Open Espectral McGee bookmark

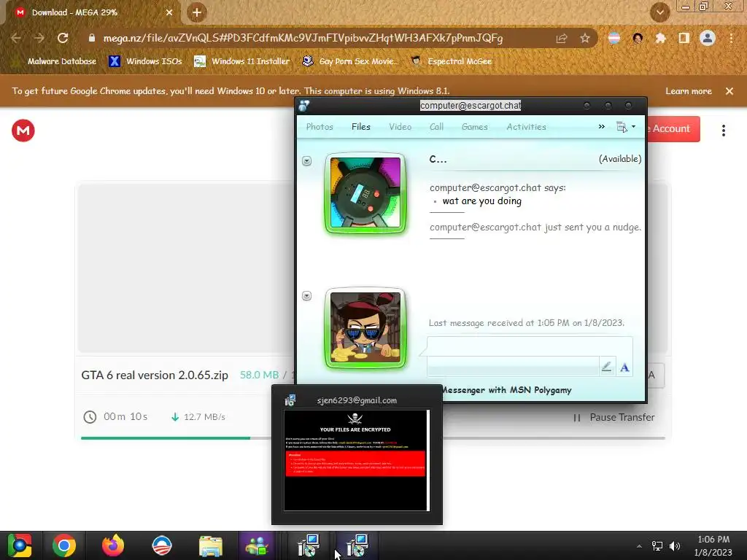[x=452, y=61]
